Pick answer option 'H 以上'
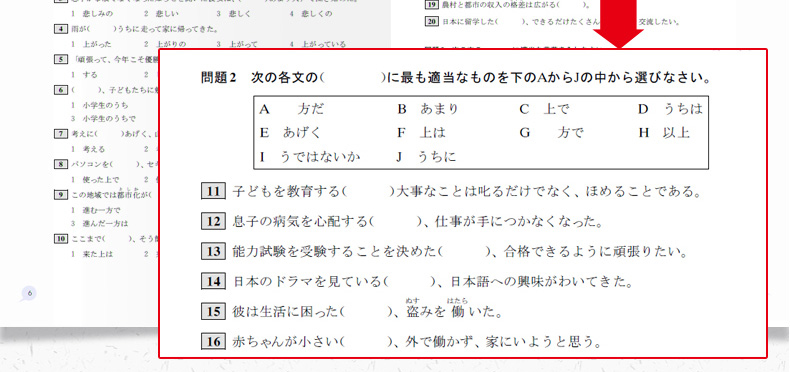The image size is (790, 372). 664,133
